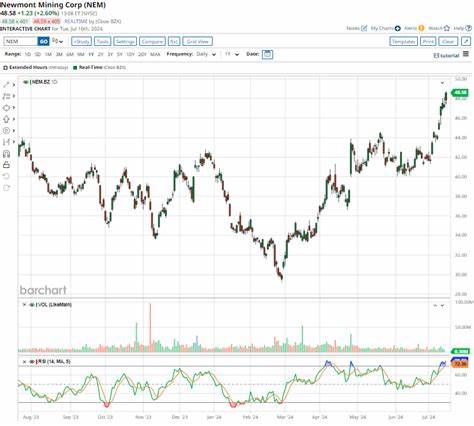Switch to Grid View
474x426 pixels.
tap(197, 41)
